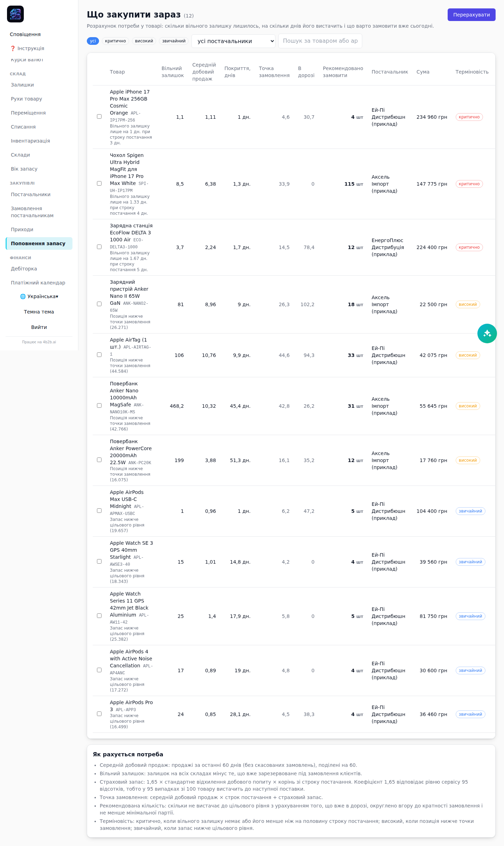Click the Терміновість column header

point(472,72)
